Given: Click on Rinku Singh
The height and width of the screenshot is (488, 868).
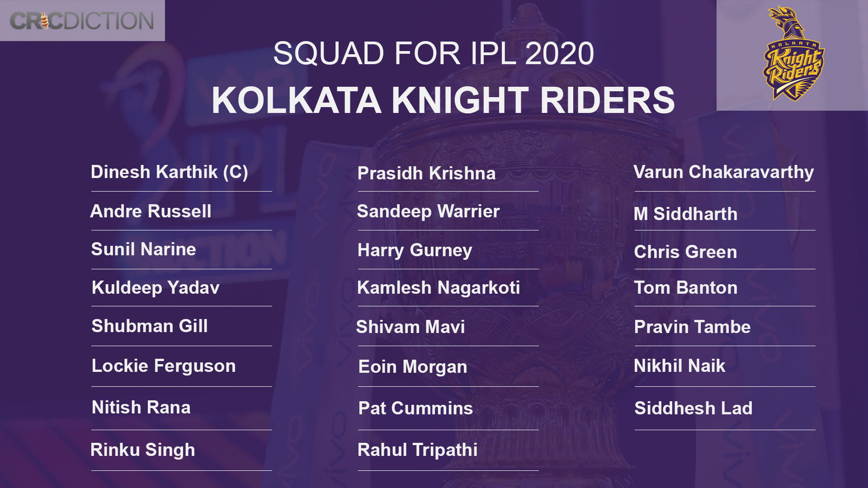Looking at the screenshot, I should [x=143, y=450].
